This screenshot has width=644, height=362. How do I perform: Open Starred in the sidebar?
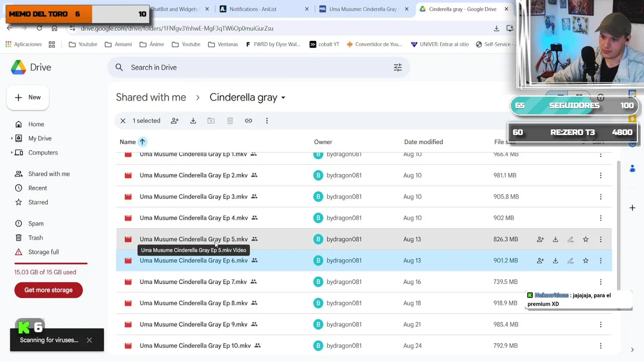(38, 202)
